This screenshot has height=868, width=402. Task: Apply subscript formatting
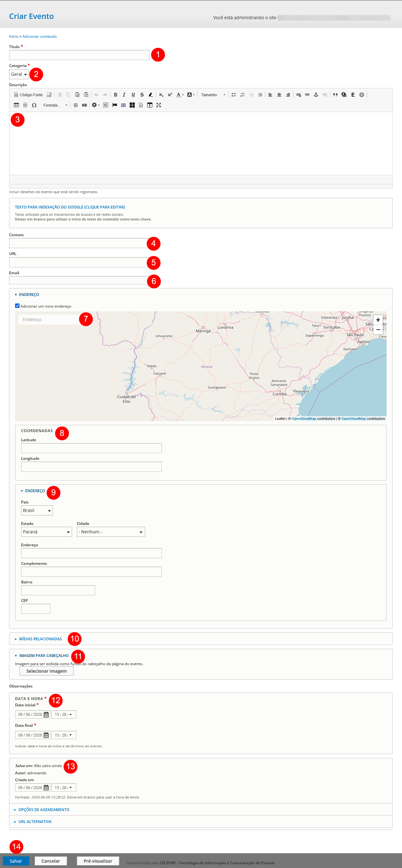161,95
